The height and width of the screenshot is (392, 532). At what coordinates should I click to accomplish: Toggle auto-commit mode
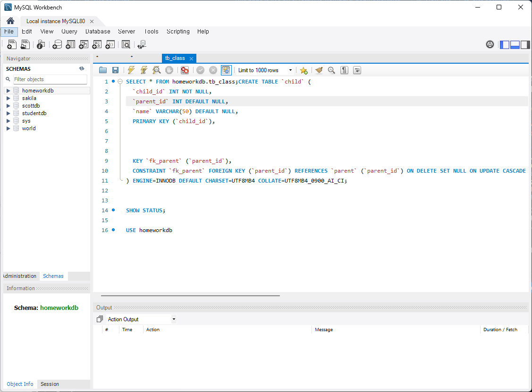click(x=226, y=70)
